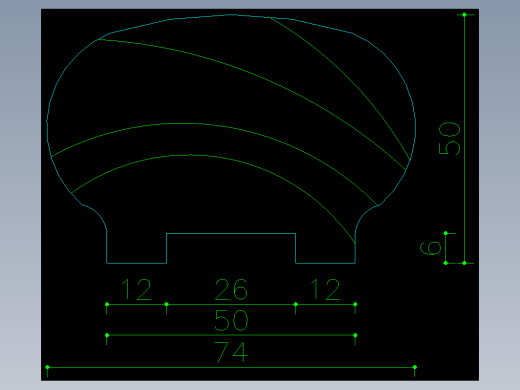
Task: Click the left 12 dimension text
Action: click(x=136, y=289)
